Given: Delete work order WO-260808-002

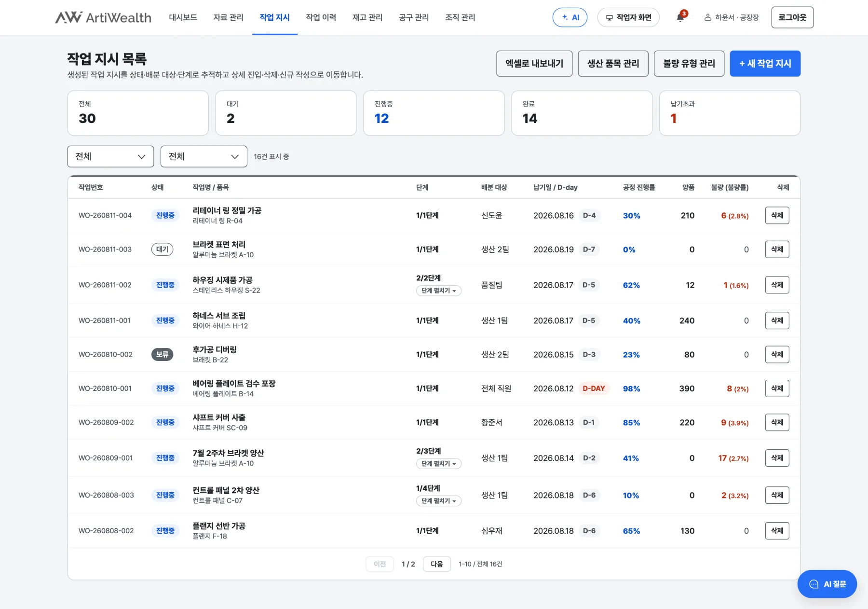Looking at the screenshot, I should coord(777,531).
